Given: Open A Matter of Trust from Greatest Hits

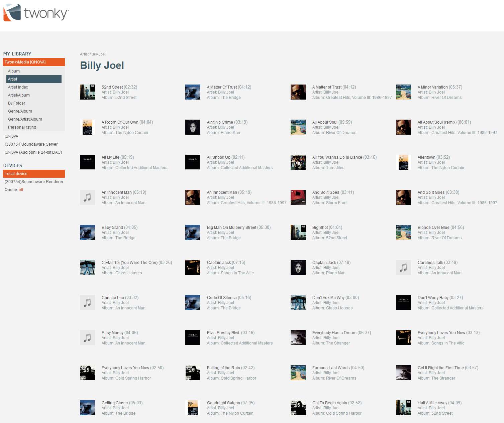Looking at the screenshot, I should coord(327,87).
